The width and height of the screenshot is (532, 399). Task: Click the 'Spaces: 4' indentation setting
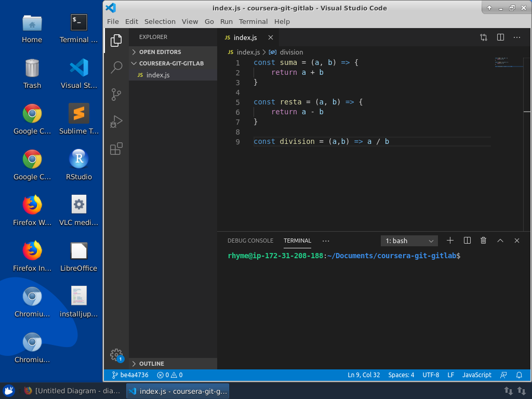tap(401, 375)
